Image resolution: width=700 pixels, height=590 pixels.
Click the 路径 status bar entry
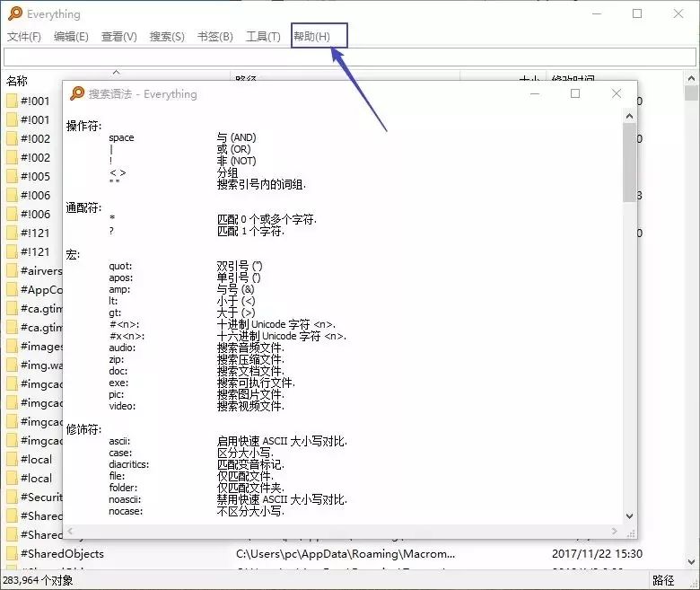[x=663, y=580]
